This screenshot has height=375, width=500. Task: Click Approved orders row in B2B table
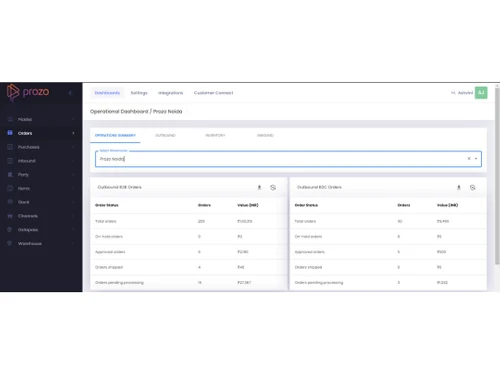tap(189, 252)
